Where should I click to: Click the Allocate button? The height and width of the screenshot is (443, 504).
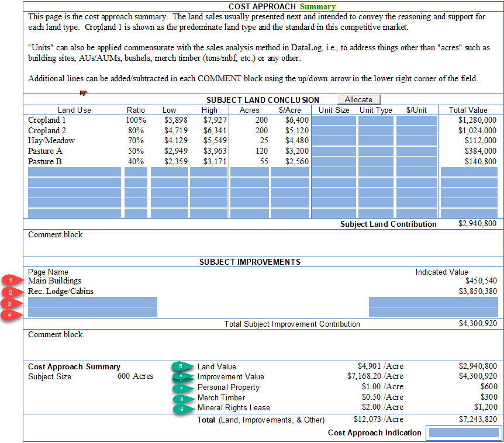358,99
